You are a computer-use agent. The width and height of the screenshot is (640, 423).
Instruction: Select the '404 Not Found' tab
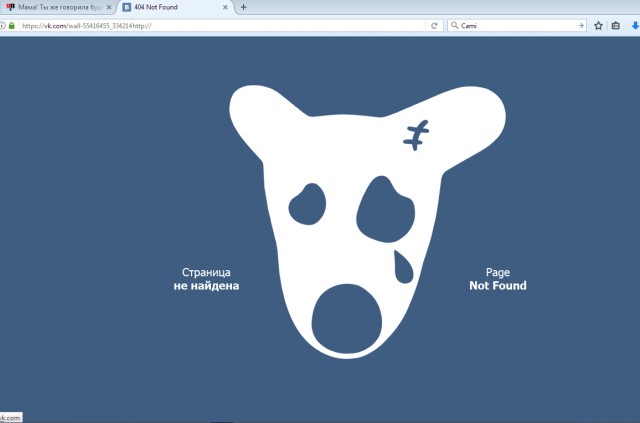tap(176, 7)
